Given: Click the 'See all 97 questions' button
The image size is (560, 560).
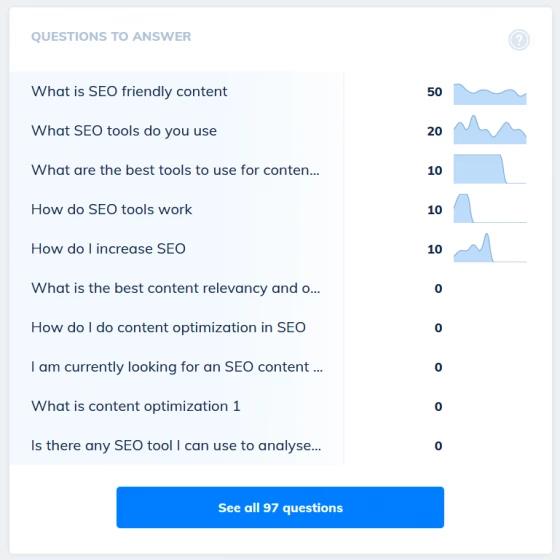Looking at the screenshot, I should tap(280, 507).
